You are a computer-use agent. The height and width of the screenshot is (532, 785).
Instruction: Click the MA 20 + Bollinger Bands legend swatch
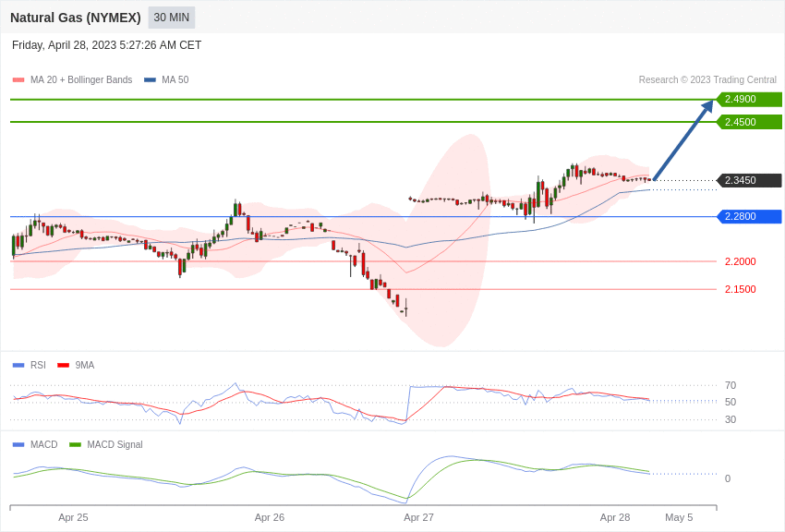(18, 80)
